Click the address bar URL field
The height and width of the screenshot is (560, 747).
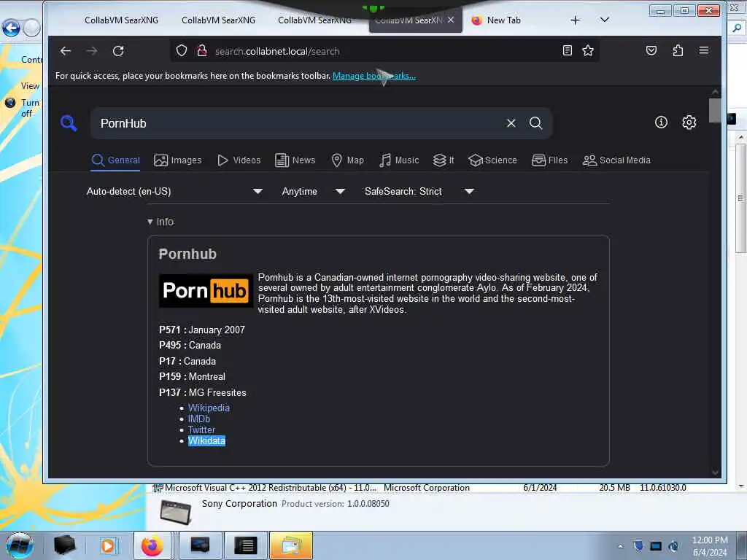[384, 51]
